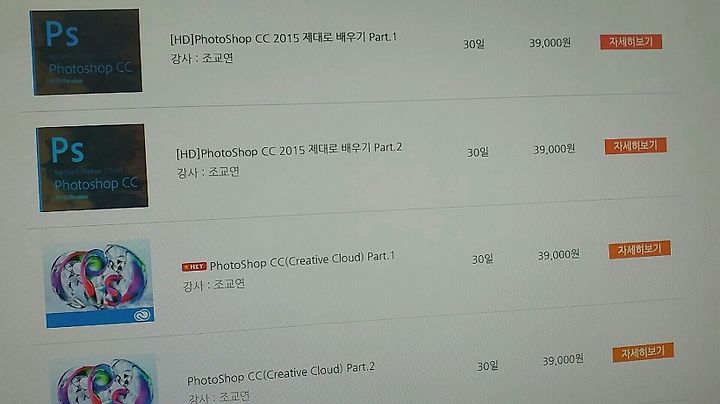Click 자세히보기 for PhotoShop CC 2015 Part.1
This screenshot has width=720, height=404.
coord(631,42)
